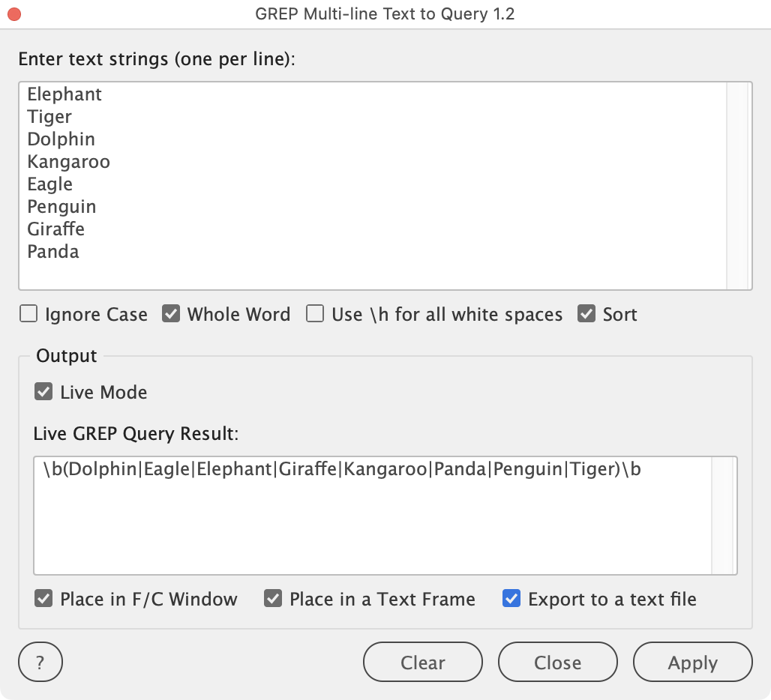Uncheck the Whole Word option
The width and height of the screenshot is (771, 700).
pos(171,314)
